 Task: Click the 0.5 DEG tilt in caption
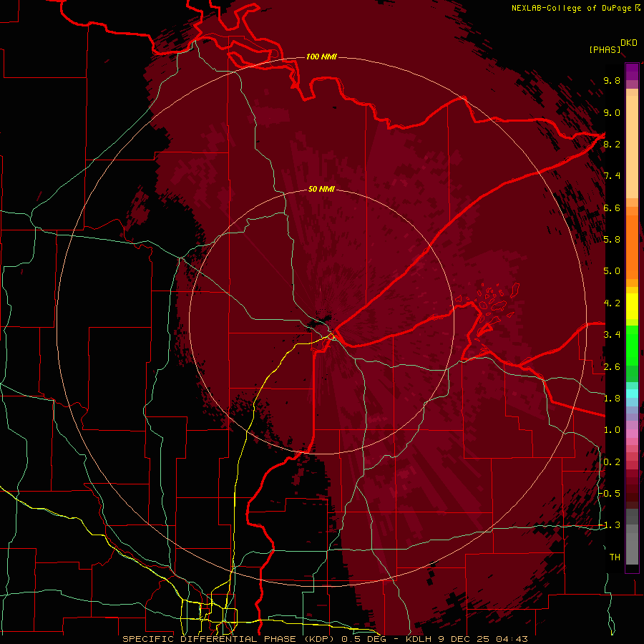point(365,639)
